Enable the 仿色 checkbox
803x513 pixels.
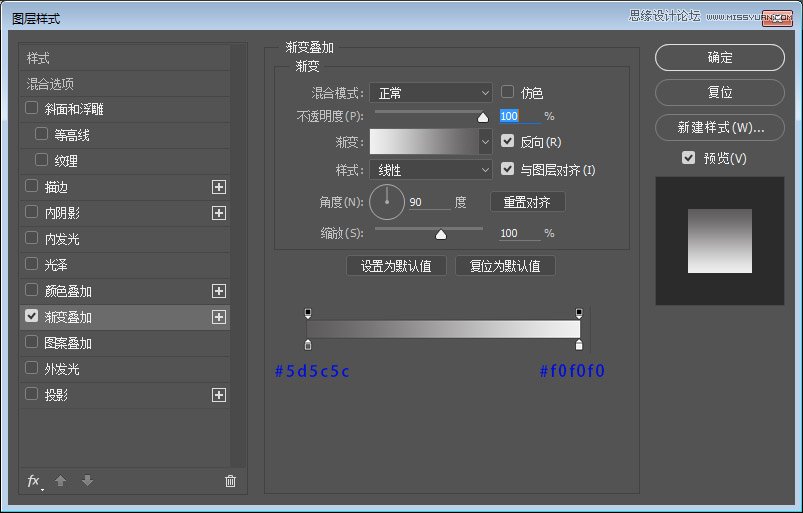[508, 92]
